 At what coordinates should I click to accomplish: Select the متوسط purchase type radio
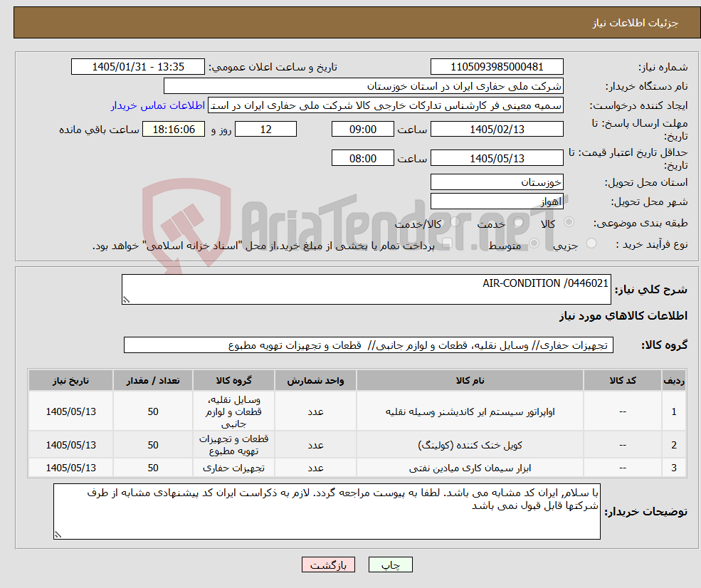534,243
